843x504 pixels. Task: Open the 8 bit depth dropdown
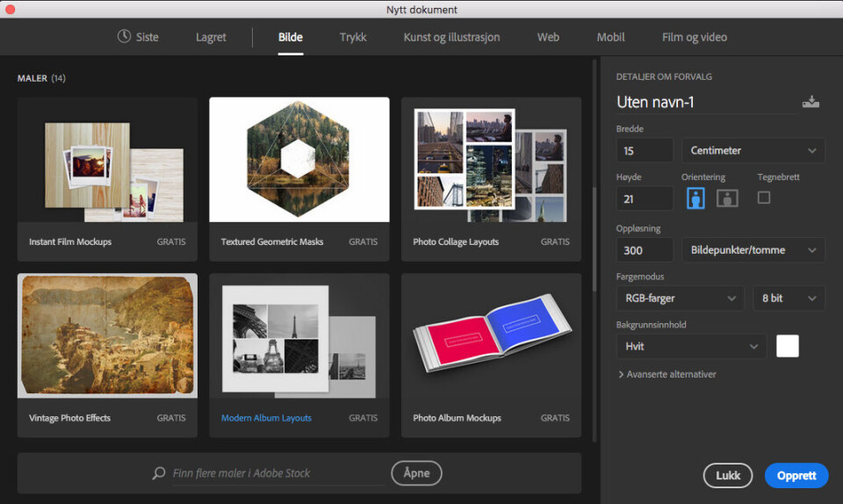click(789, 299)
